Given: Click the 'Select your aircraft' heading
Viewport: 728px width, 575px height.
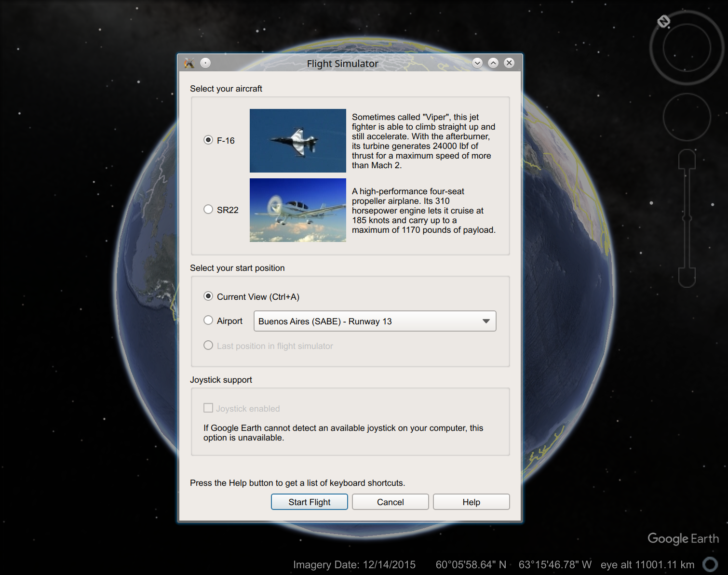Looking at the screenshot, I should coord(226,89).
